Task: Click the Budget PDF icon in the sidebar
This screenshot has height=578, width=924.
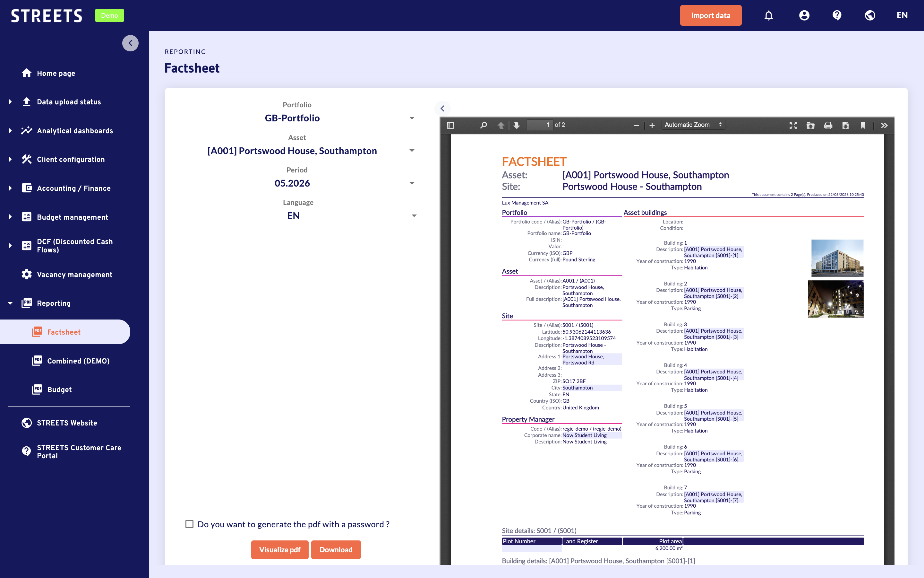Action: tap(37, 390)
